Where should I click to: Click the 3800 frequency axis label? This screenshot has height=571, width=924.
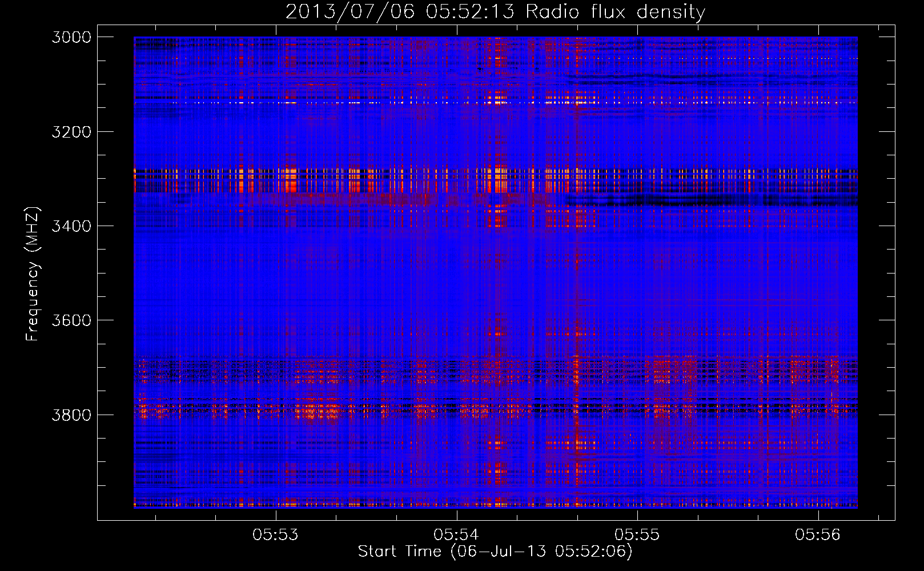71,415
